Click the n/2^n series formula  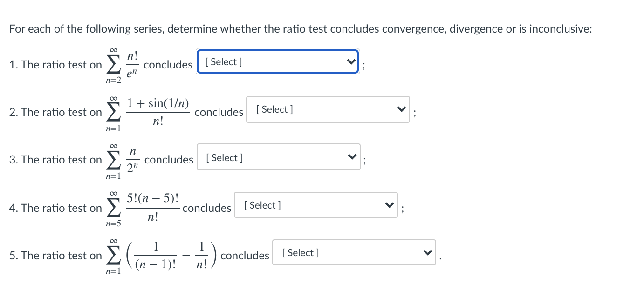[123, 161]
